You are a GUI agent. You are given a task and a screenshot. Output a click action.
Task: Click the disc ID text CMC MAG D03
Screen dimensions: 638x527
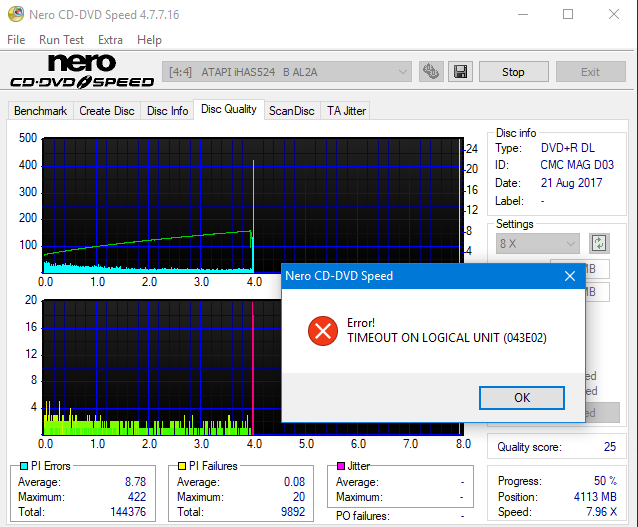[577, 165]
